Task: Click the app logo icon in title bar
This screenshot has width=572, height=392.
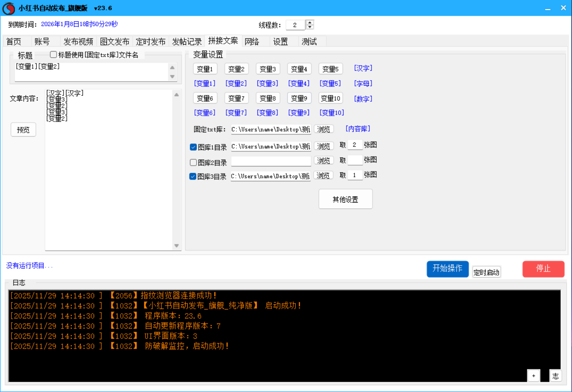Action: (8, 8)
